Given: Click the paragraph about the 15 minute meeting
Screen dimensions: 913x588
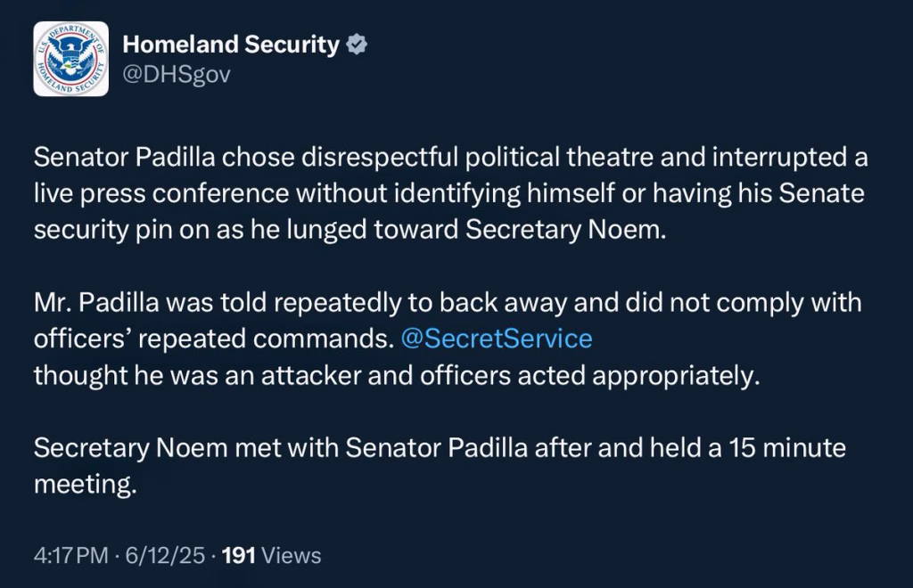Looking at the screenshot, I should [x=440, y=466].
